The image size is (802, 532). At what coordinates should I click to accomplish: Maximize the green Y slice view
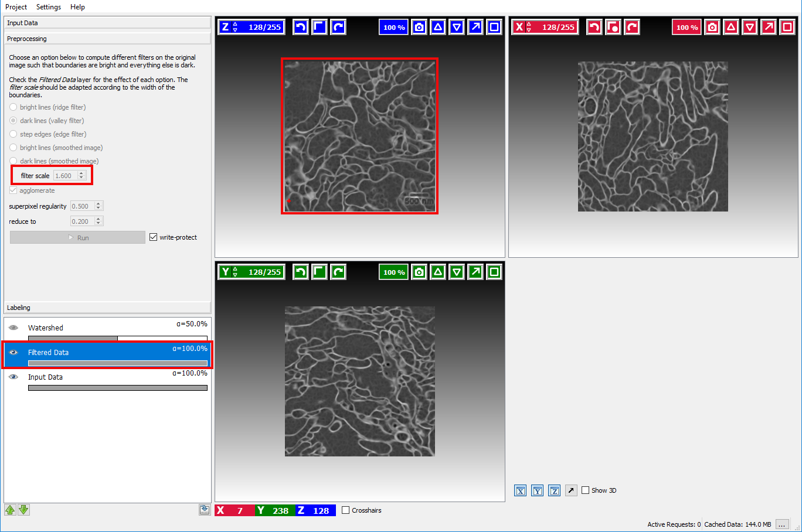tap(494, 272)
